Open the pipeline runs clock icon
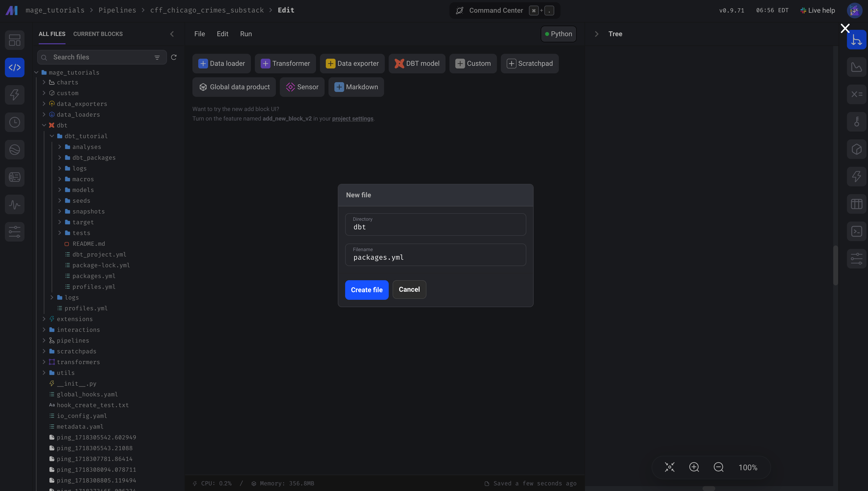This screenshot has height=491, width=868. (14, 122)
